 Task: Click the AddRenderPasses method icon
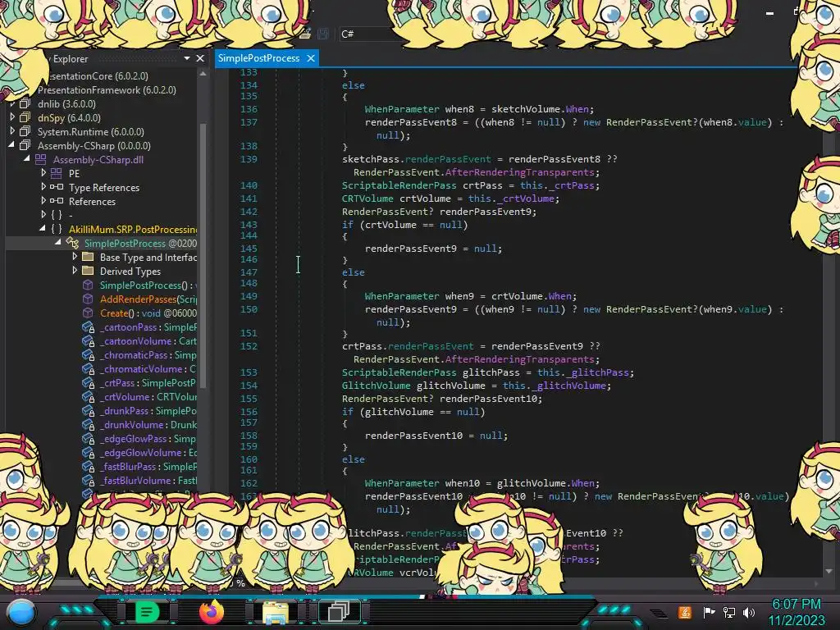click(x=88, y=299)
